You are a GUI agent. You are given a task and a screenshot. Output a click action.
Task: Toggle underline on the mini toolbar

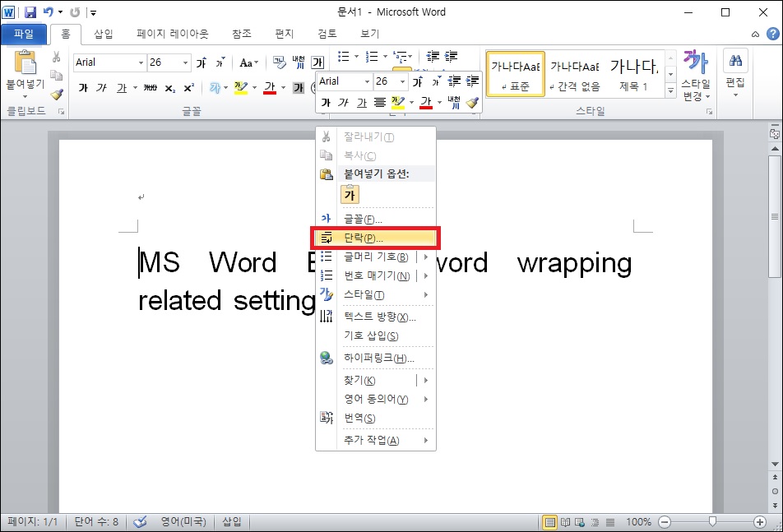362,102
